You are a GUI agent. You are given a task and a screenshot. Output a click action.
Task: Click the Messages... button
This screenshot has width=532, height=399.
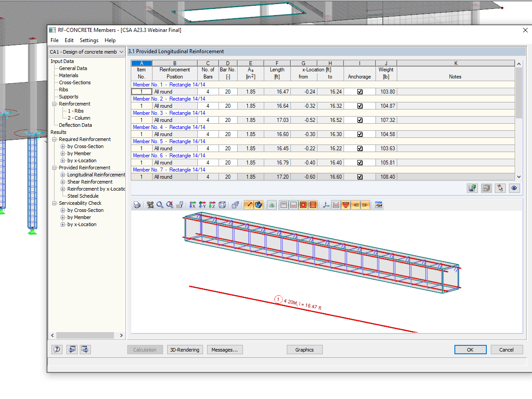(x=224, y=350)
